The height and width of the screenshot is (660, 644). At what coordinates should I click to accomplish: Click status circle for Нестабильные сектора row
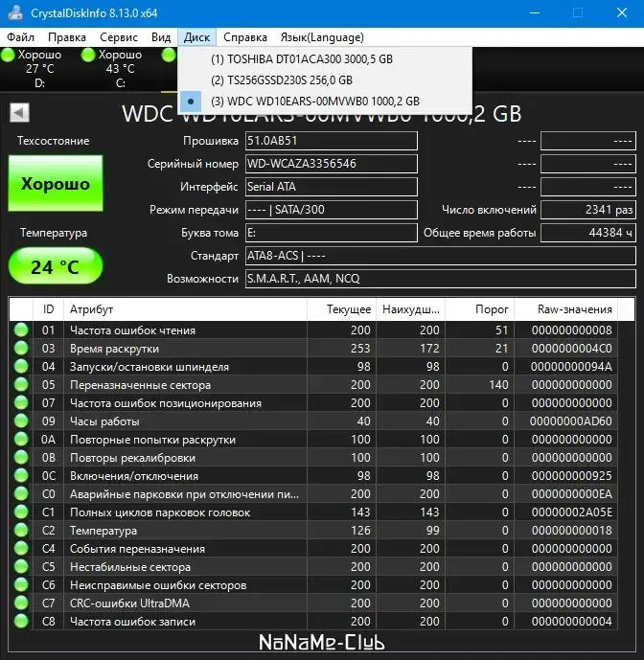point(21,566)
